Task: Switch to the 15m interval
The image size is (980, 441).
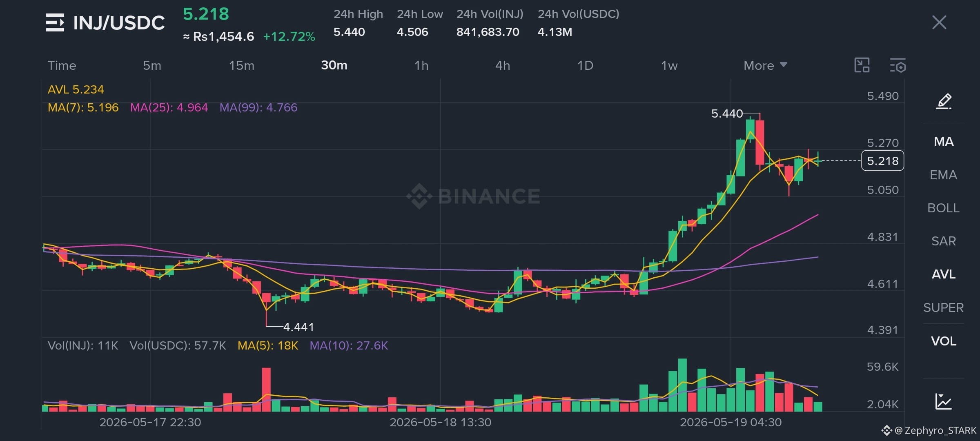Action: (x=241, y=65)
